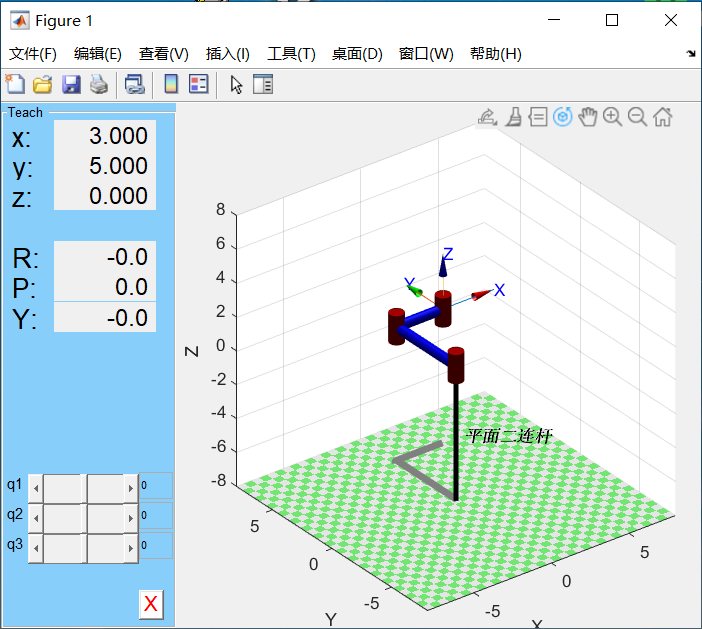Insert a legend from the toolbar
Screen dimensions: 702x629
(x=198, y=84)
